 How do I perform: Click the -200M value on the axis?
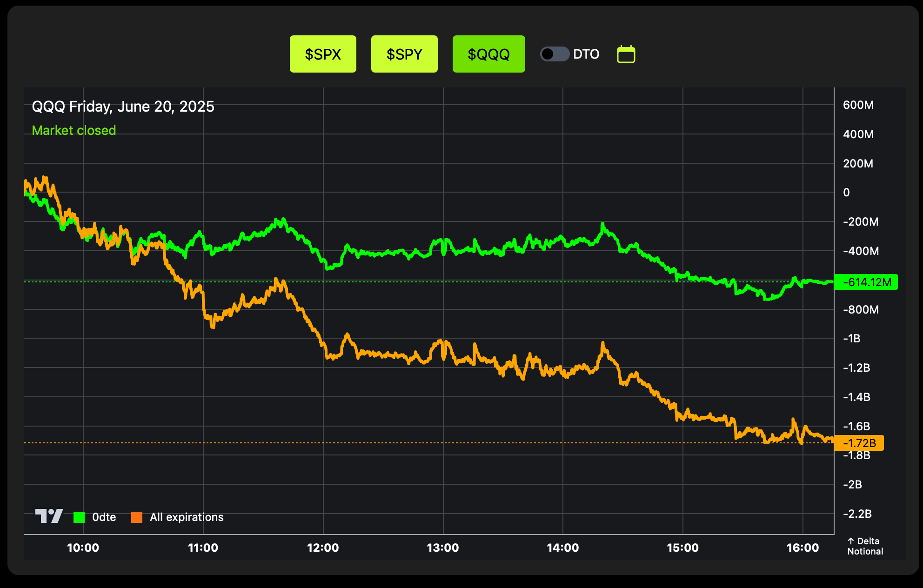861,222
